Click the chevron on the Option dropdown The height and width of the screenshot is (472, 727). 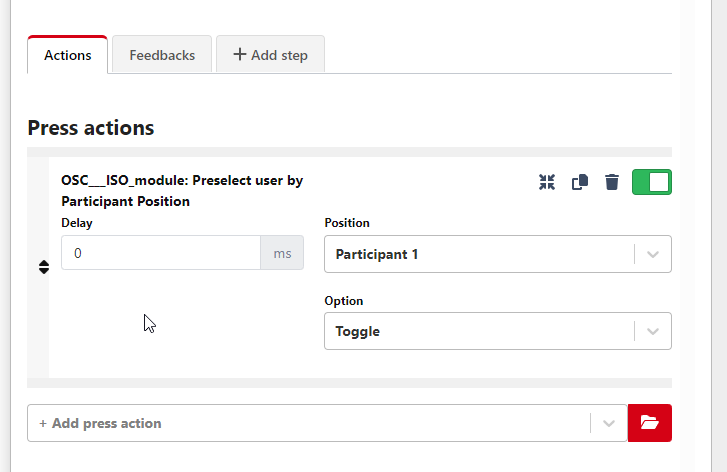653,331
